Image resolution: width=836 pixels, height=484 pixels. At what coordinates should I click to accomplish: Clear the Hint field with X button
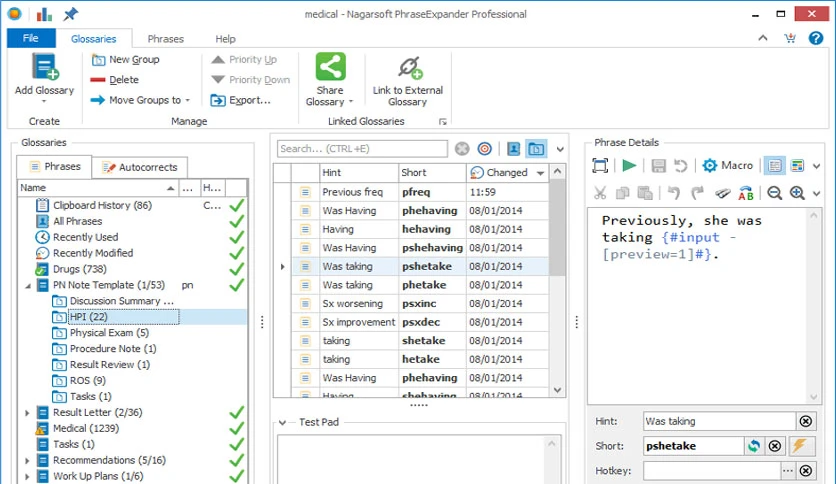click(806, 421)
